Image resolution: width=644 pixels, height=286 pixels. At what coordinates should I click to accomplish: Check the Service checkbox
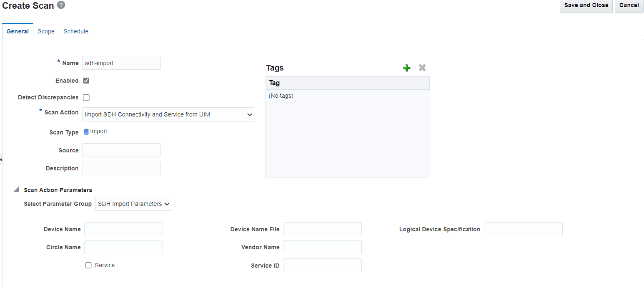tap(88, 265)
